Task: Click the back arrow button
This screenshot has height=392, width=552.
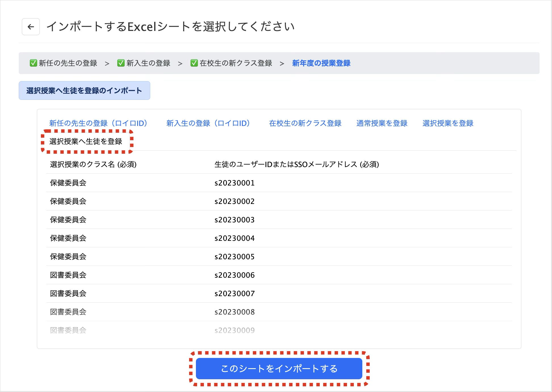Action: pos(31,27)
